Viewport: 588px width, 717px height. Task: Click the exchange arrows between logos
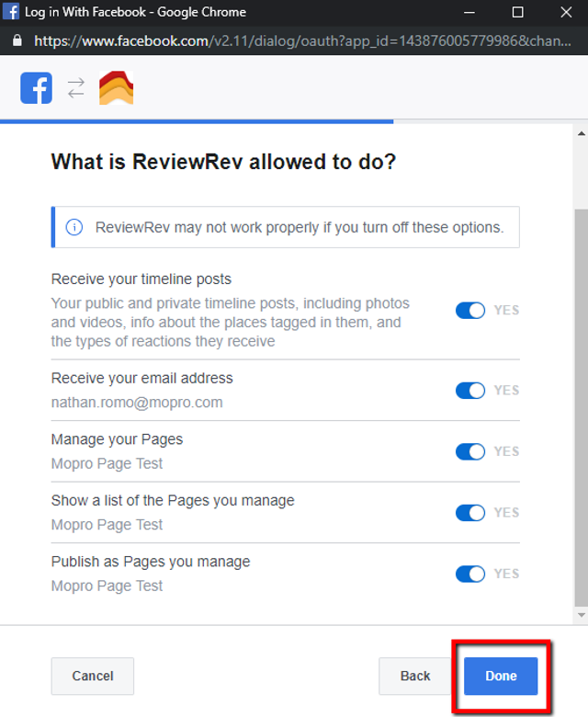pyautogui.click(x=76, y=88)
